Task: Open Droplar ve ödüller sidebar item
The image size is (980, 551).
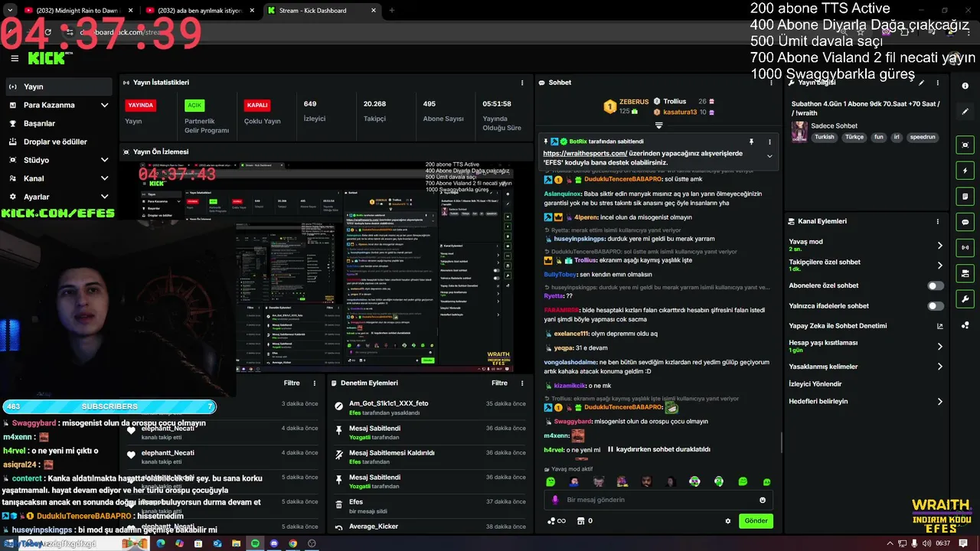Action: [59, 142]
